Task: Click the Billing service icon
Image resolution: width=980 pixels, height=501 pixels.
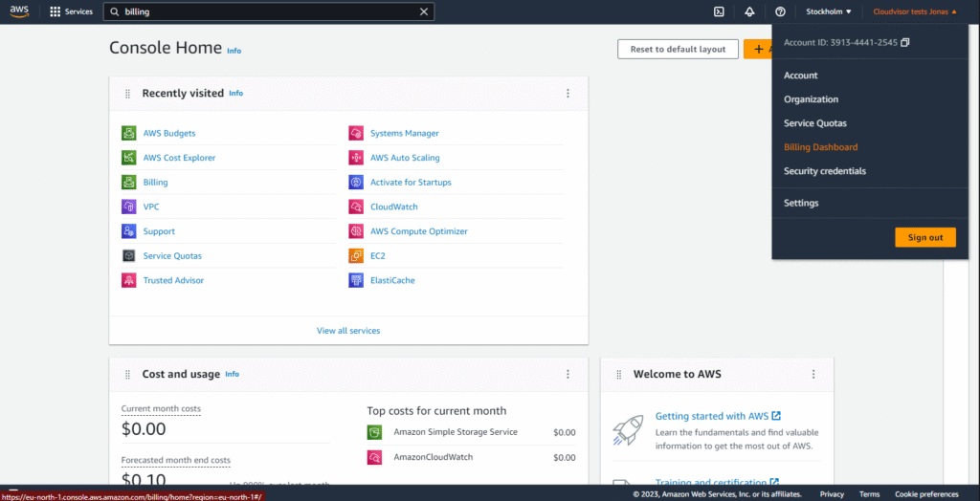Action: point(129,183)
